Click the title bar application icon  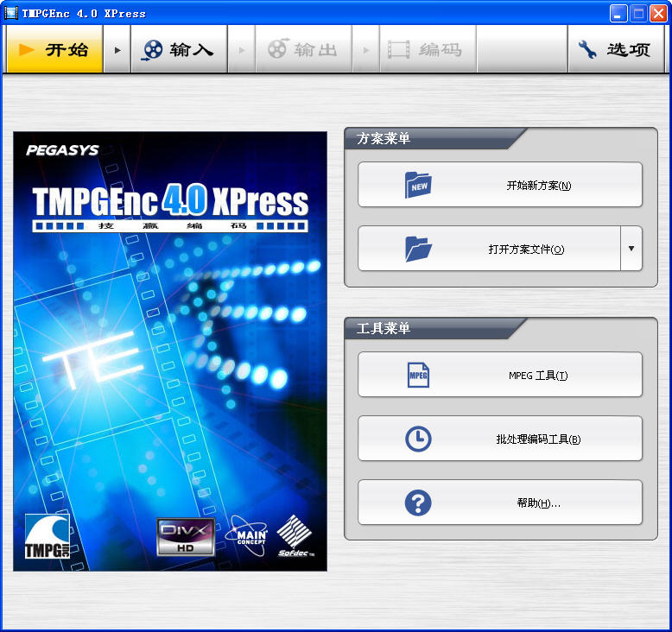coord(10,13)
